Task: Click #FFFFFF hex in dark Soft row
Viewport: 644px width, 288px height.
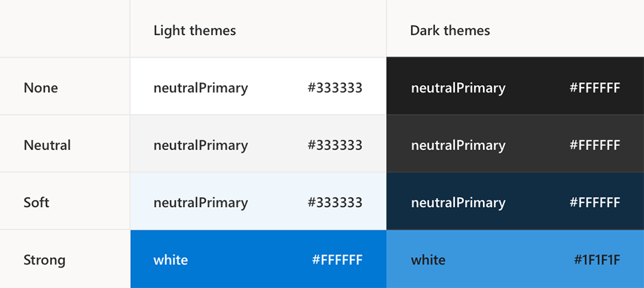Action: pos(595,202)
